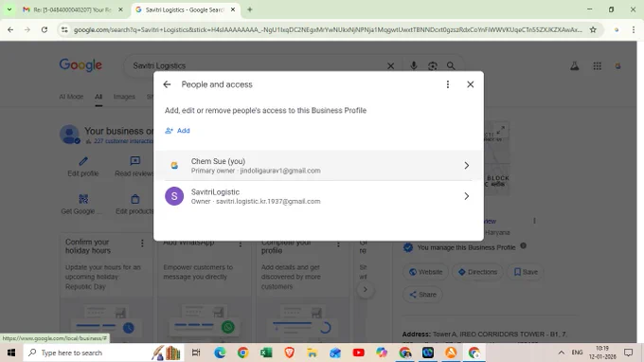This screenshot has width=644, height=362.
Task: View site information icon in address bar
Action: pos(64,29)
